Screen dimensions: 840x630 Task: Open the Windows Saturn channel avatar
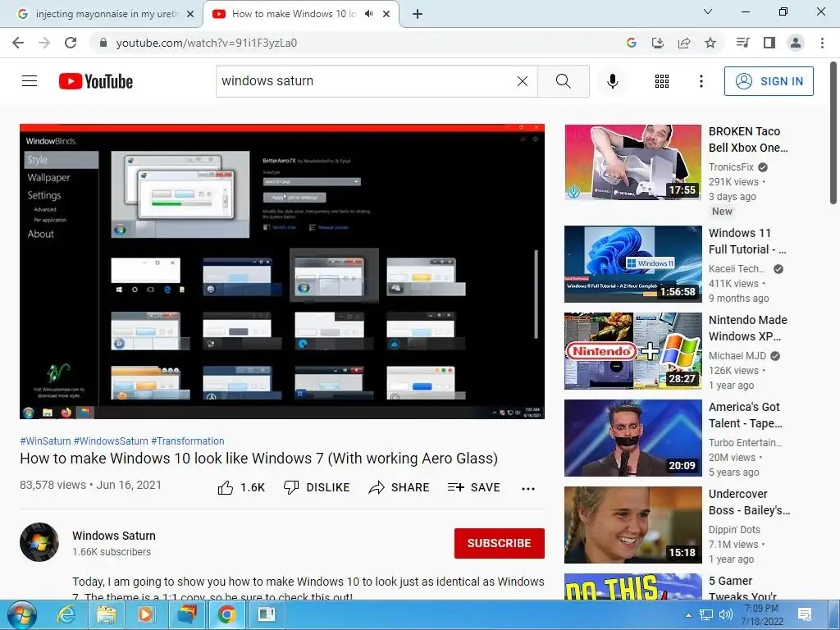[39, 542]
